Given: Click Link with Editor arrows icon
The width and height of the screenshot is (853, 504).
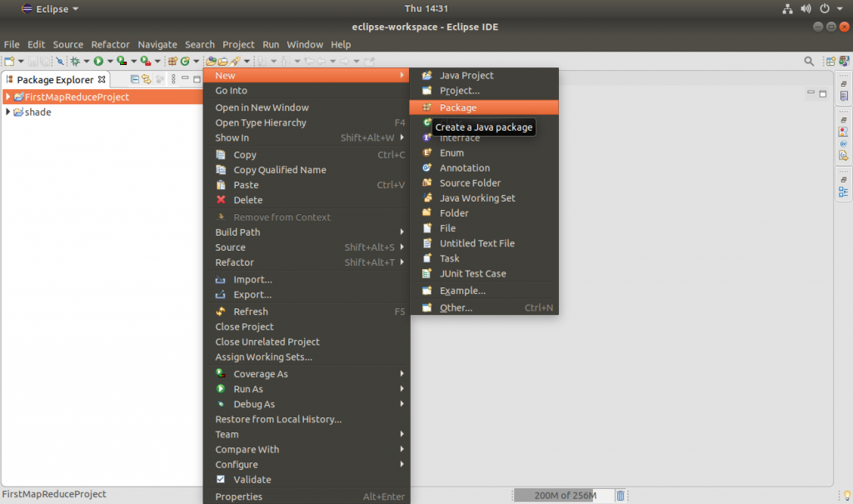Looking at the screenshot, I should [x=147, y=80].
